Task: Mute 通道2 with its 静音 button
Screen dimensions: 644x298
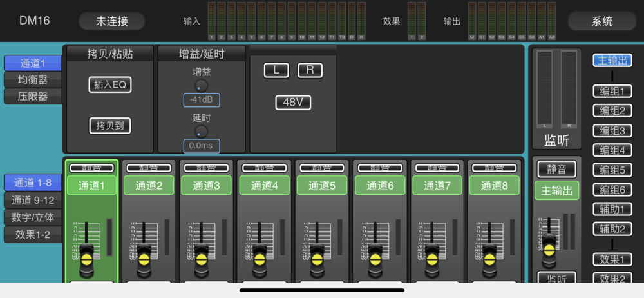Action: coord(149,168)
